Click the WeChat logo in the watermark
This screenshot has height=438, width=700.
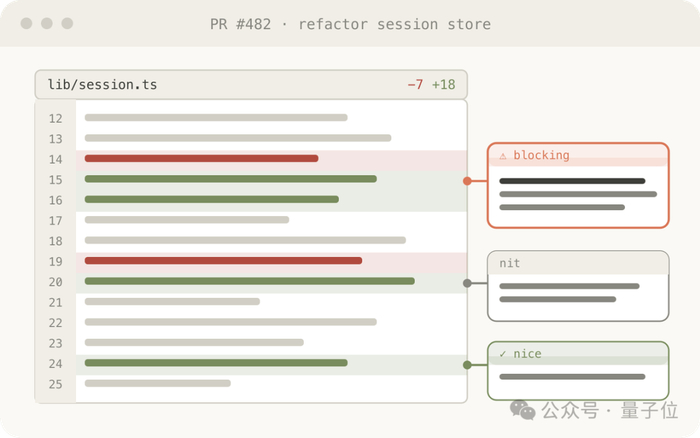(523, 409)
